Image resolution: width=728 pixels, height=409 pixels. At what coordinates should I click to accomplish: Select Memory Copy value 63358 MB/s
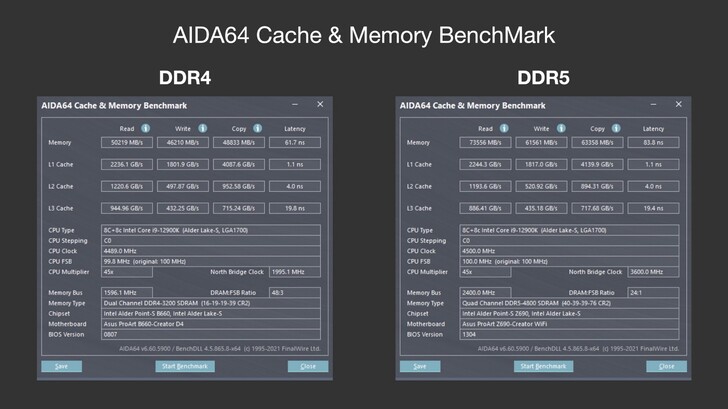pos(597,143)
